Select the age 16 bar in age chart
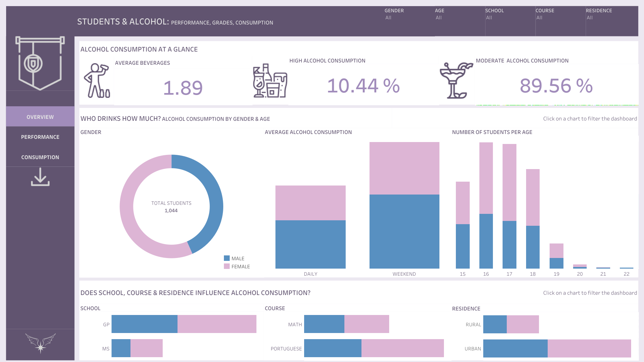 [486, 206]
